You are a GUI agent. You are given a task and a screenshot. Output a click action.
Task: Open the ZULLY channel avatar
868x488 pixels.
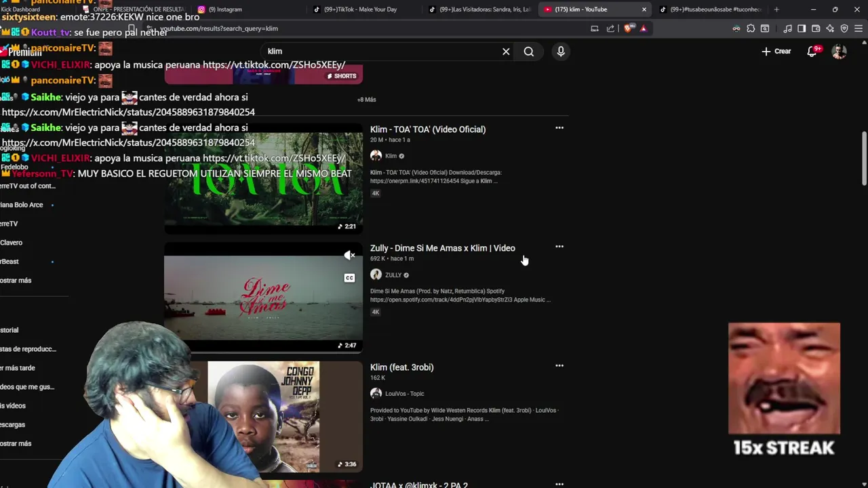point(376,274)
